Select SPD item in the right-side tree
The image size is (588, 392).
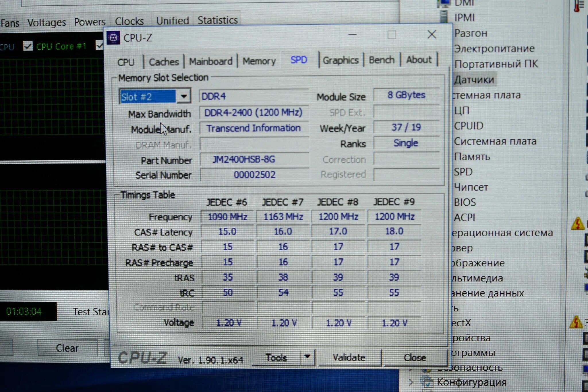tap(463, 172)
